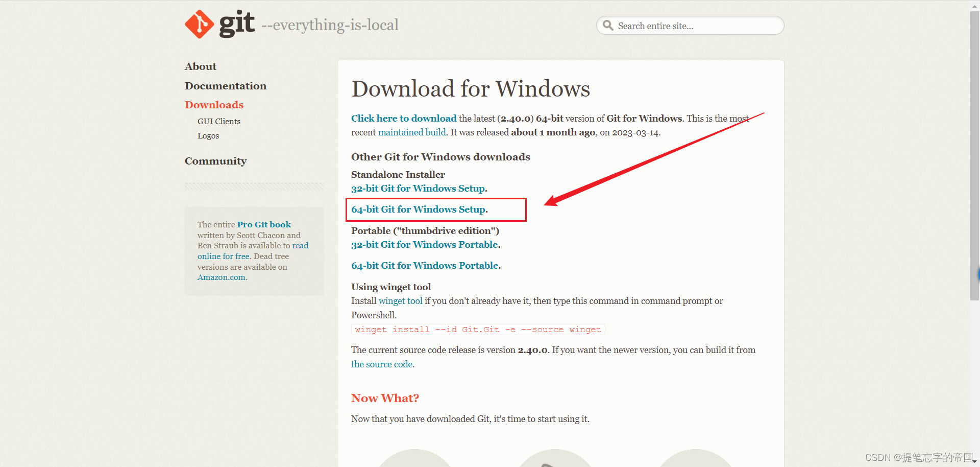Focus the 'Search entire site' field
980x467 pixels.
(690, 26)
